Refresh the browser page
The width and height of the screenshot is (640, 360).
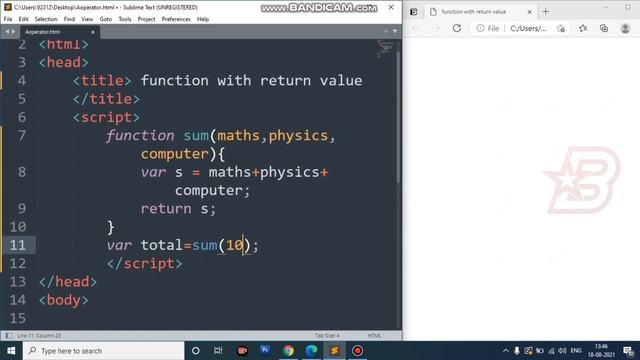457,28
